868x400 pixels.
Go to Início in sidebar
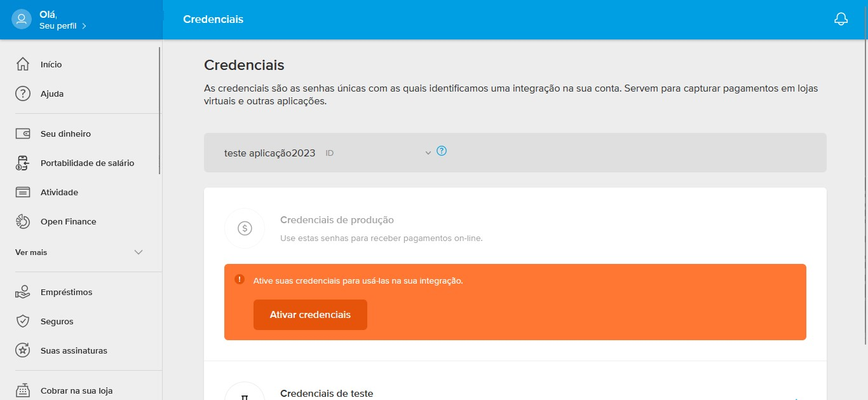[51, 64]
